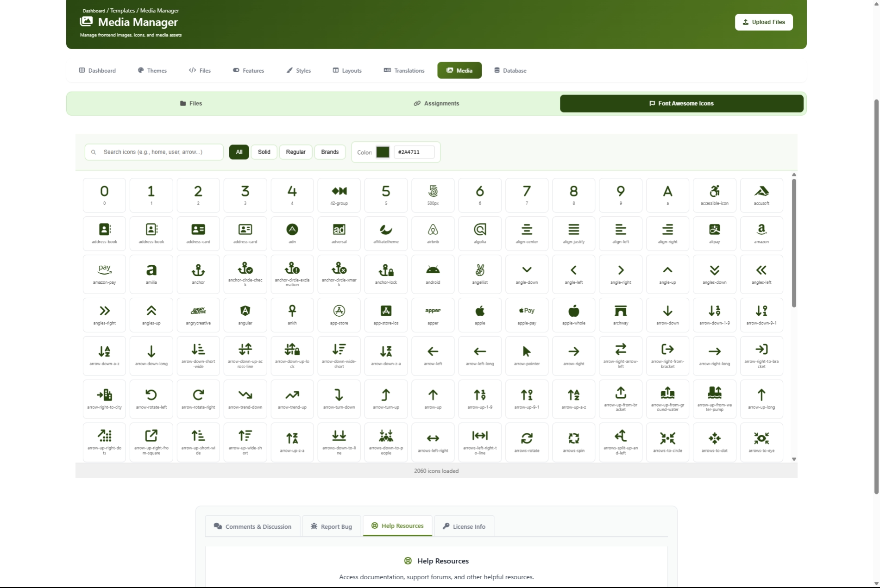
Task: Choose the airbnb brand icon
Action: 433,233
